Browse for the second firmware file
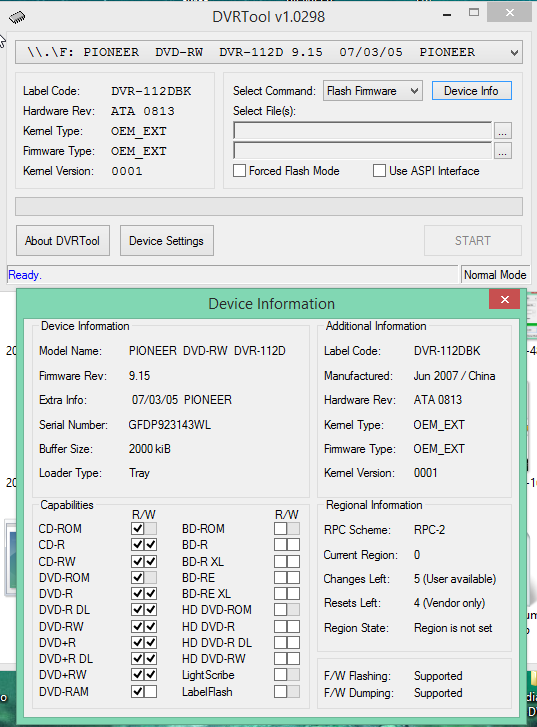The image size is (537, 727). (x=503, y=151)
